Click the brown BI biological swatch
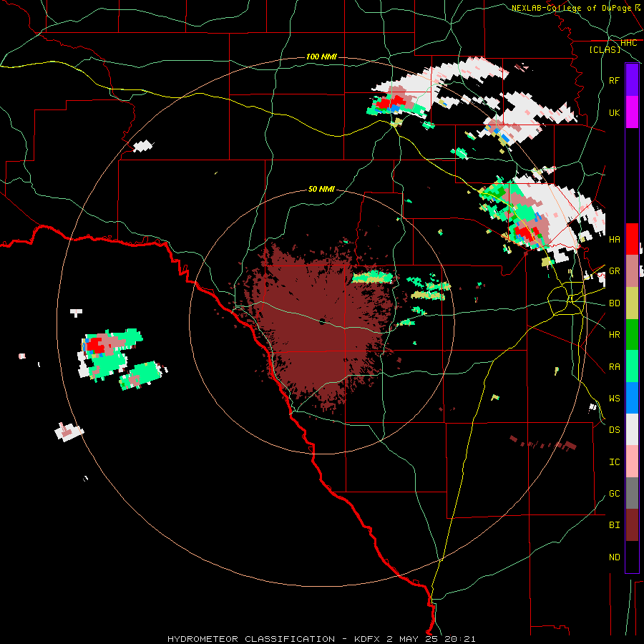Screen dimensions: 644x644 click(632, 525)
